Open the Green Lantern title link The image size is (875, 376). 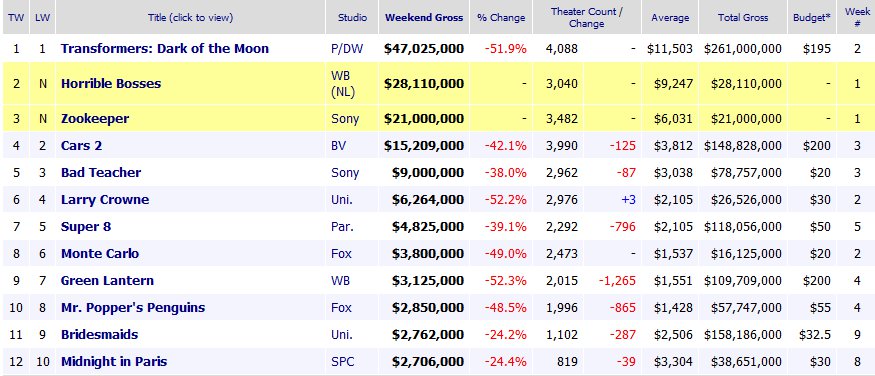click(107, 281)
